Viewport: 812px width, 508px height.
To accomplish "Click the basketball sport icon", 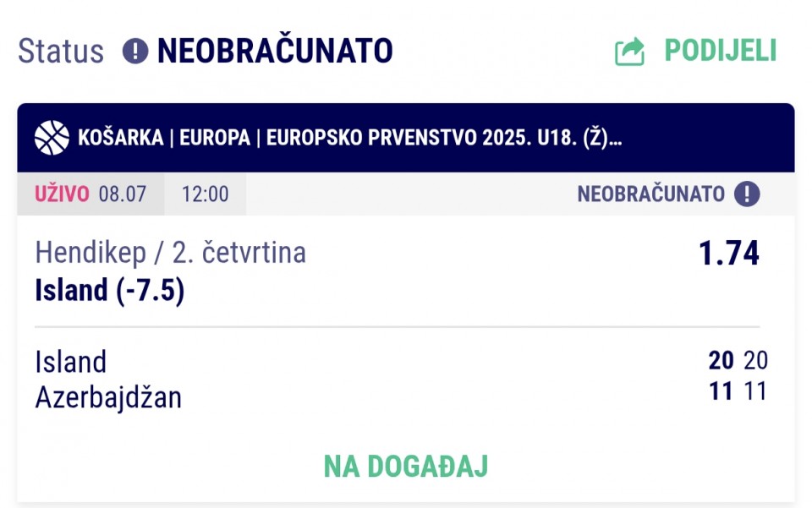I will point(52,138).
